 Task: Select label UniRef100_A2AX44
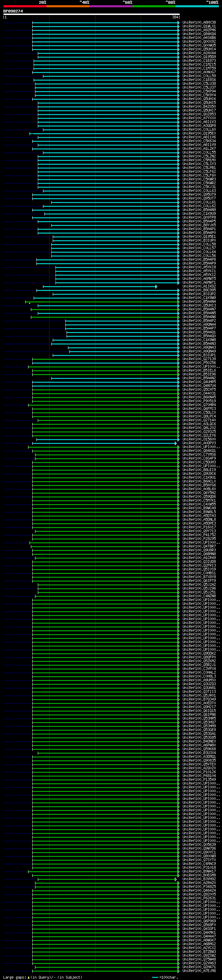click(x=199, y=53)
